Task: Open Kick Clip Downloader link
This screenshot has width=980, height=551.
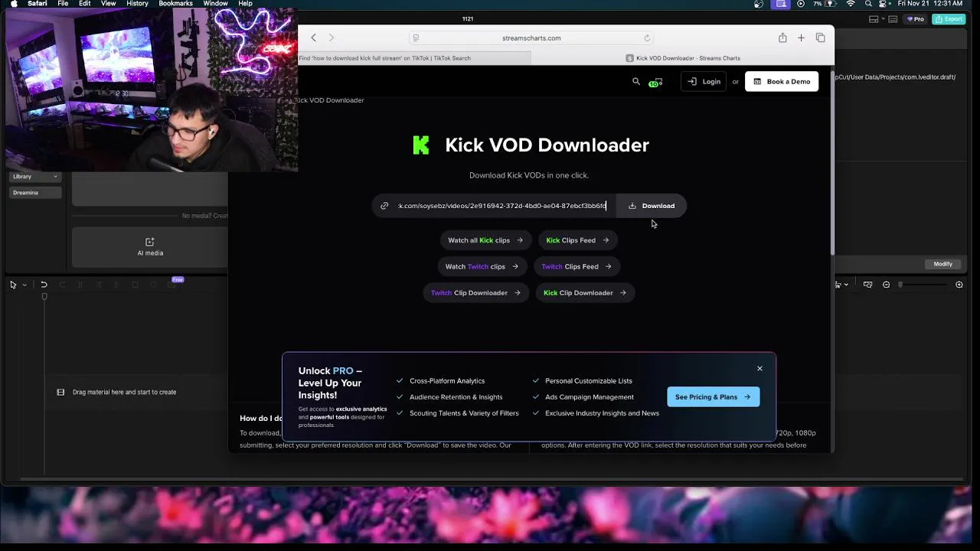Action: click(x=585, y=292)
